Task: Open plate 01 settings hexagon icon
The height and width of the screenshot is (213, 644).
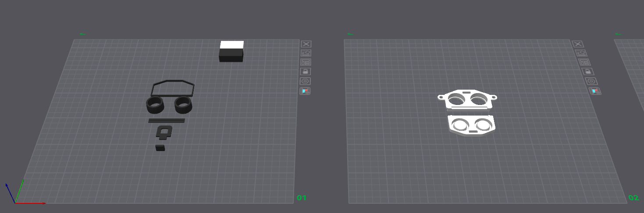Action: click(x=306, y=81)
